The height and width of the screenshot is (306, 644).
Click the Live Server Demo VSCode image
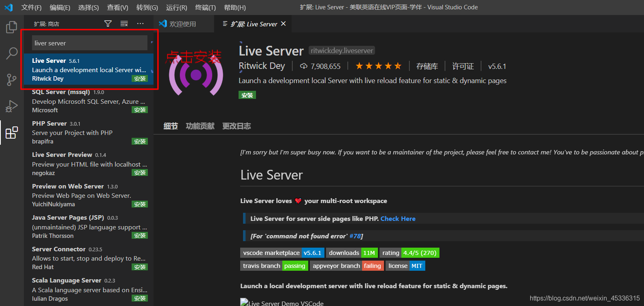pos(282,302)
